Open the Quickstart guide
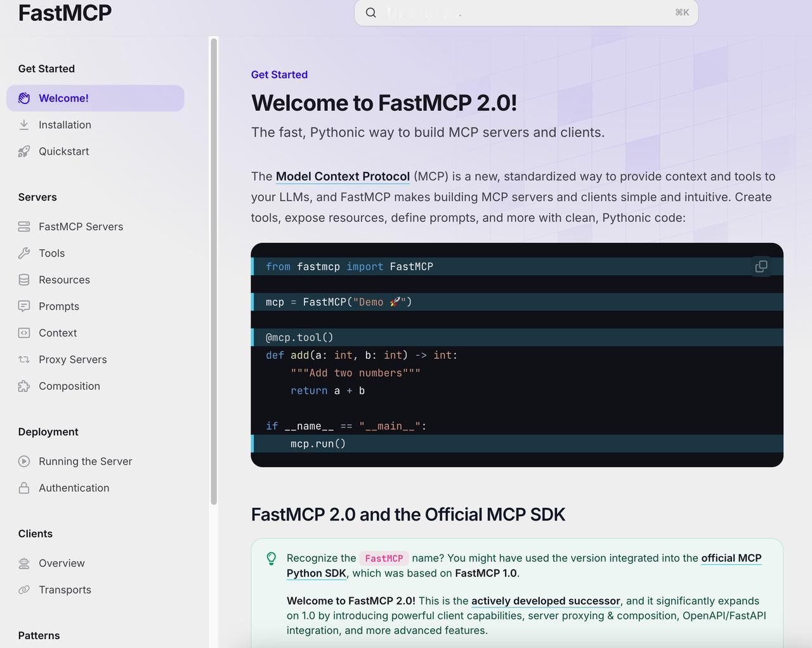 click(x=95, y=152)
